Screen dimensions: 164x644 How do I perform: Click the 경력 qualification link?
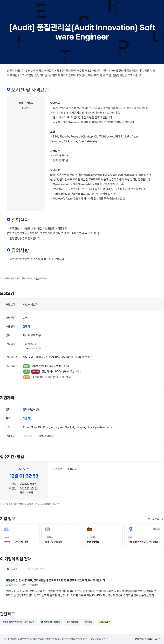tap(25, 409)
